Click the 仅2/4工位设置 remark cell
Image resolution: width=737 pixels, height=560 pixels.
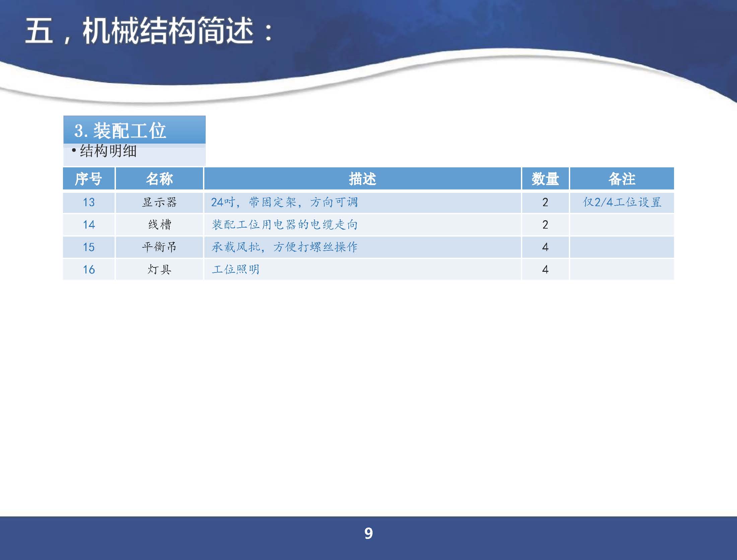point(622,203)
